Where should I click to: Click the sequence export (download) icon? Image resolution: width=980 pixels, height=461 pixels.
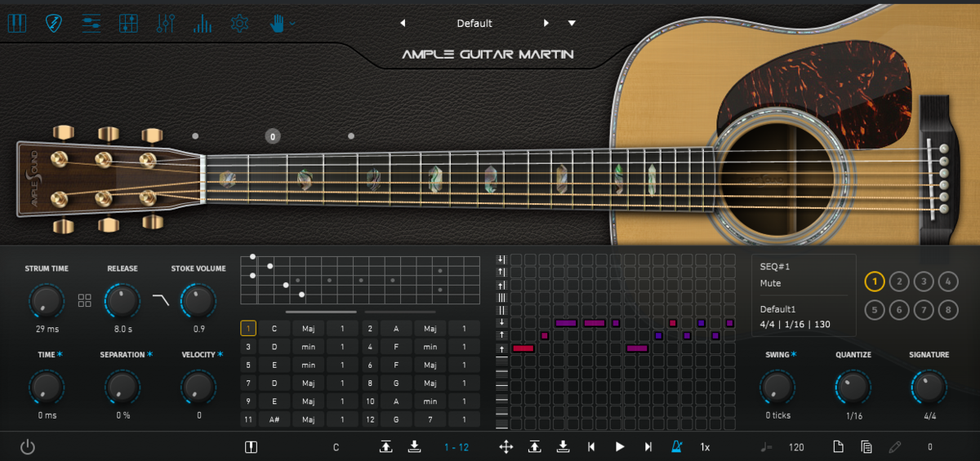[563, 446]
